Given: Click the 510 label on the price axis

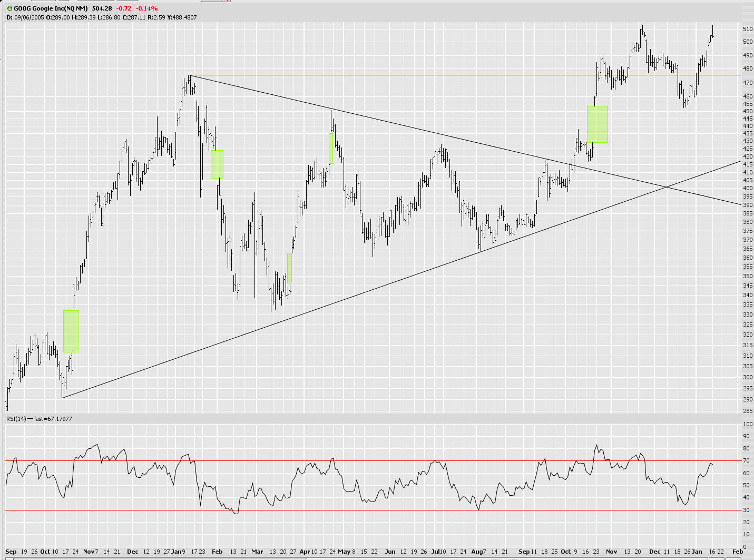Looking at the screenshot, I should pyautogui.click(x=748, y=29).
